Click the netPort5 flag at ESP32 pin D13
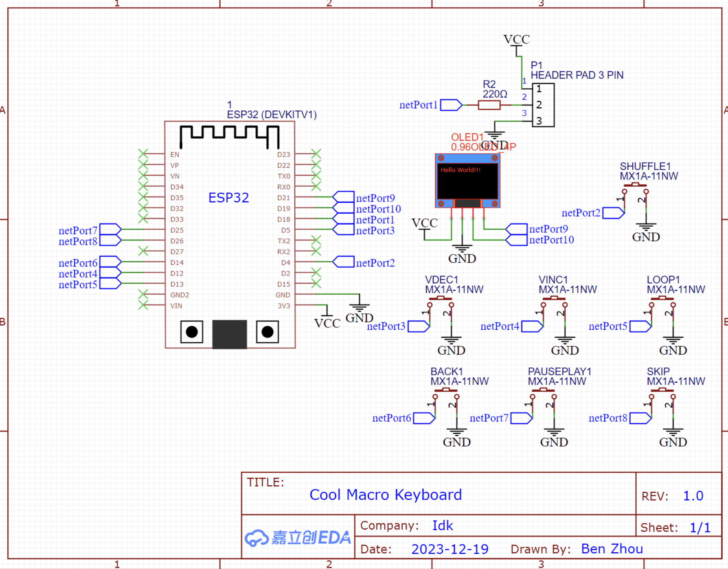Image resolution: width=728 pixels, height=569 pixels. [x=111, y=283]
